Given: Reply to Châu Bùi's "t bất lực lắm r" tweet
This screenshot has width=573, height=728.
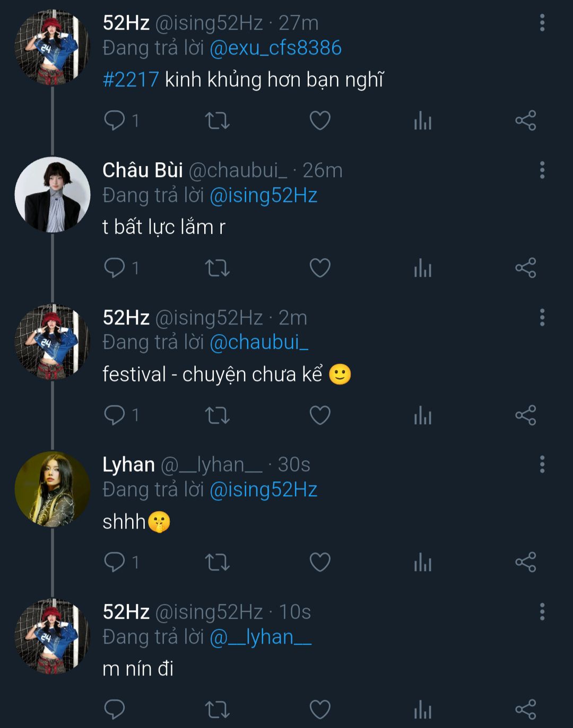Looking at the screenshot, I should coord(115,268).
